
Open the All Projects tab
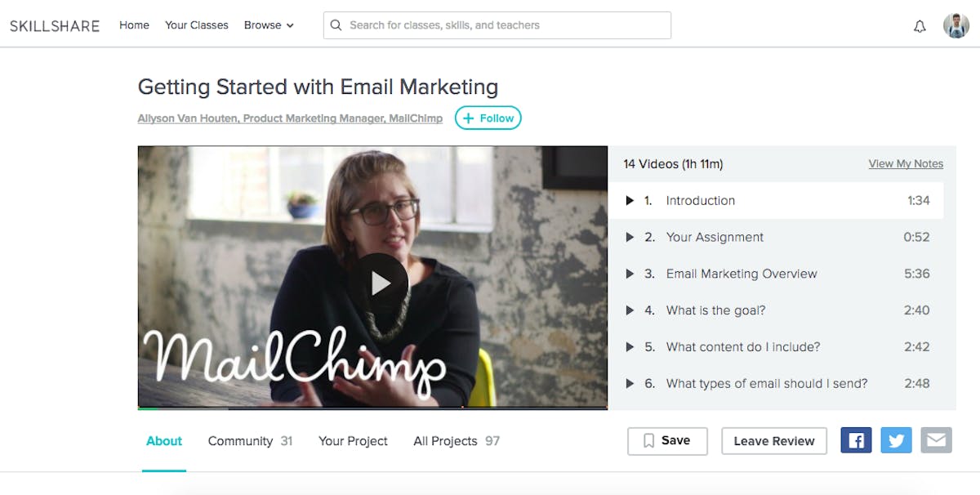pyautogui.click(x=456, y=441)
